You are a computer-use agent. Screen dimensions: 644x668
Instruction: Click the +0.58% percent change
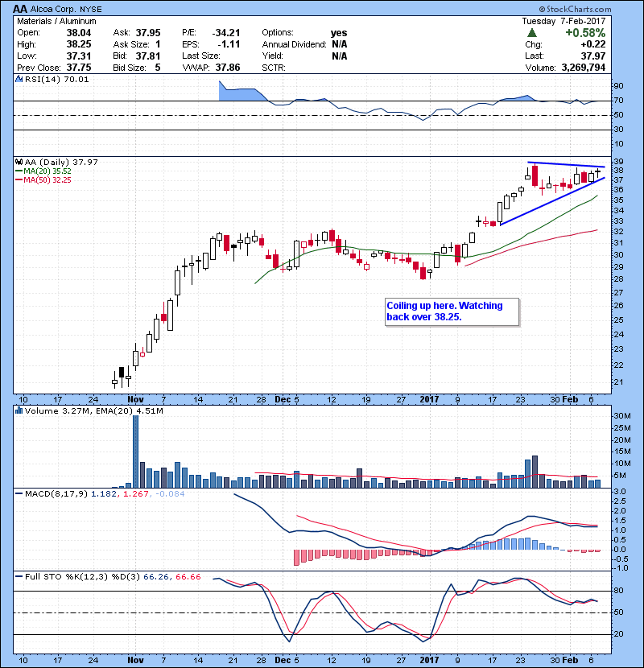pos(585,33)
